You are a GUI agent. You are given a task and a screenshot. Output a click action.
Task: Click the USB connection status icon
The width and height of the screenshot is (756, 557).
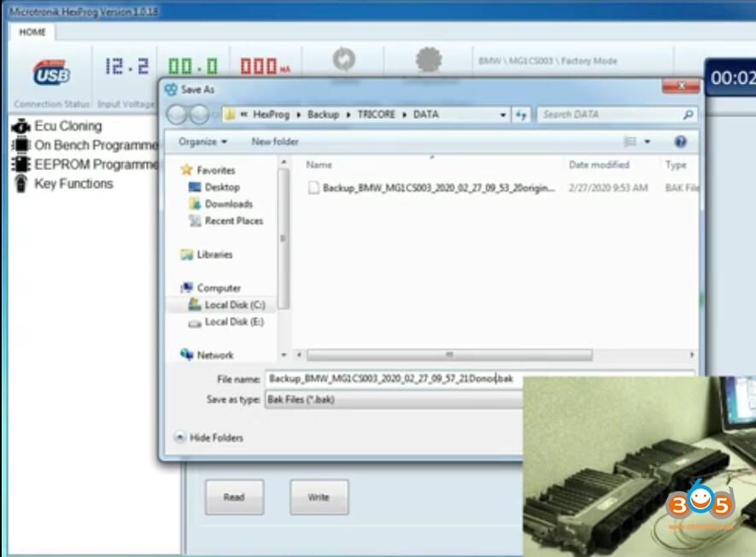(51, 73)
